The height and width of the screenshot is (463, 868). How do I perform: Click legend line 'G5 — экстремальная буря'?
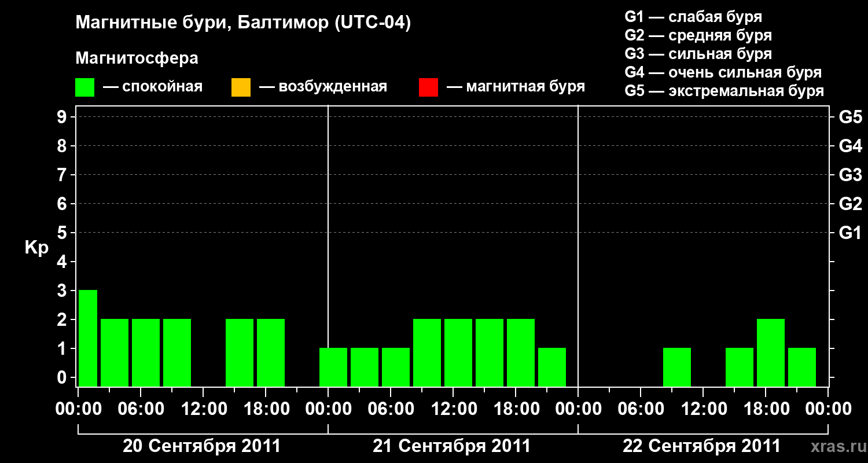pyautogui.click(x=724, y=91)
